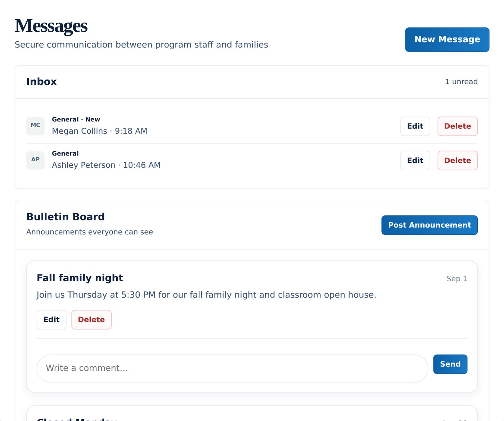Open the message from Megan Collins · 9:18 AM

click(x=99, y=131)
